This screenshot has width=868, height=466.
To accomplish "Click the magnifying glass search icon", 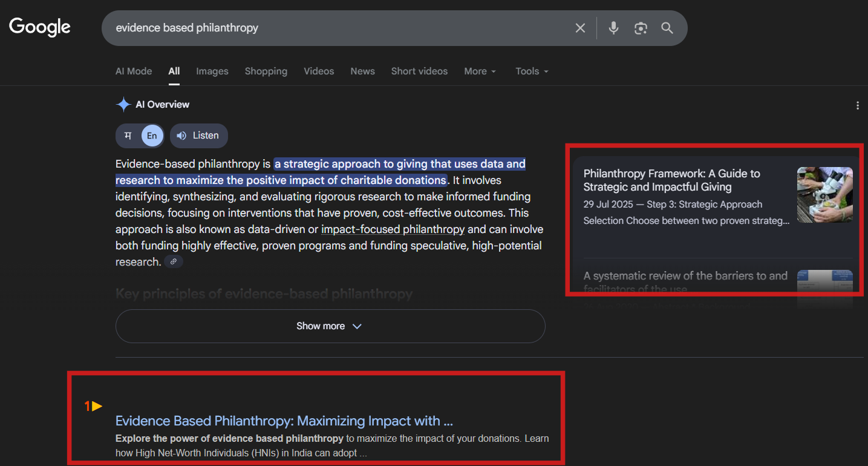I will [667, 28].
